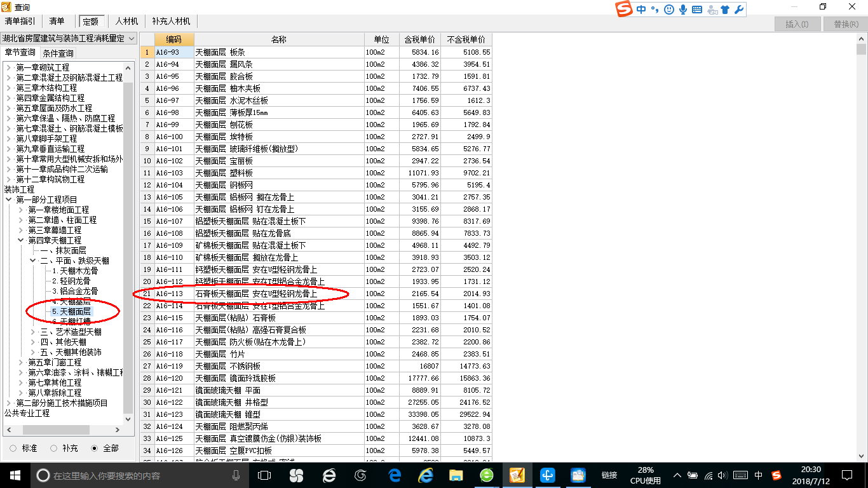Open File Explorer folder on taskbar

tap(456, 475)
